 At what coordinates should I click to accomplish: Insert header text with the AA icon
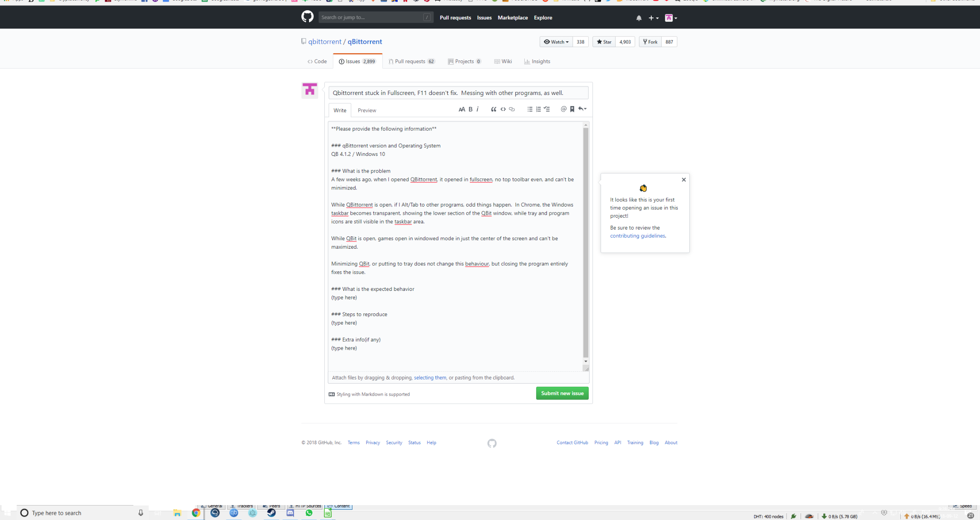coord(462,109)
